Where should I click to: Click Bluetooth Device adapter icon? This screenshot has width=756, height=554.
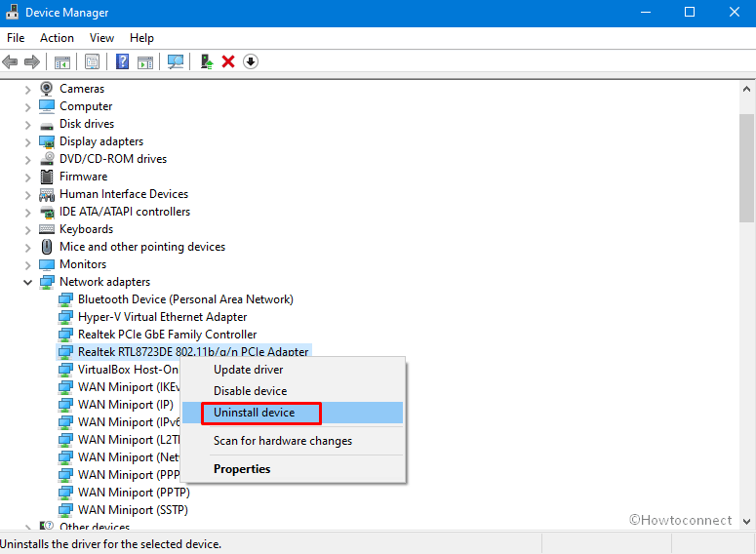click(65, 299)
